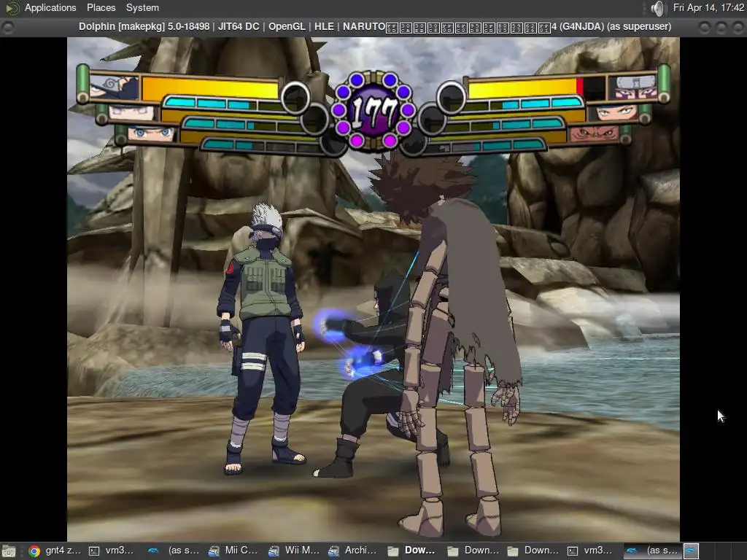The width and height of the screenshot is (747, 560).
Task: Click Kakashi's portrait in the HUD
Action: [x=114, y=87]
